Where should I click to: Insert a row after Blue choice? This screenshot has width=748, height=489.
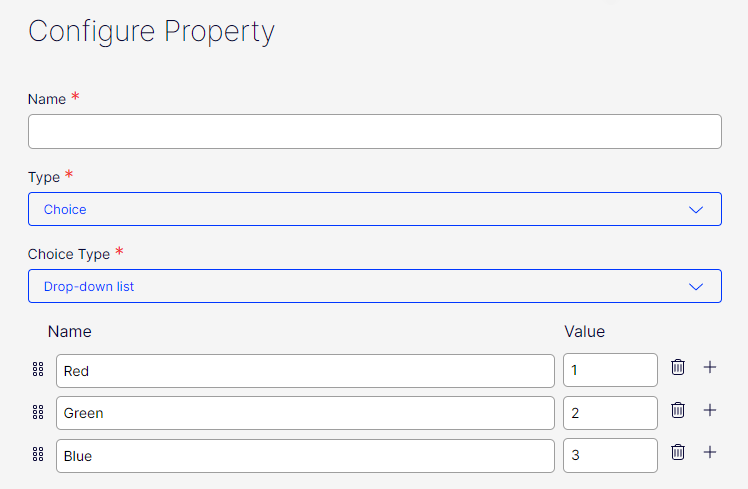pyautogui.click(x=710, y=453)
